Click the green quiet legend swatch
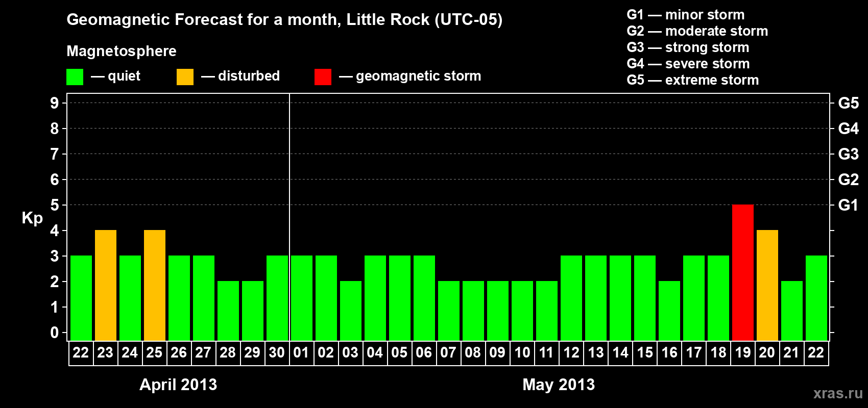Image resolution: width=868 pixels, height=408 pixels. tap(75, 77)
